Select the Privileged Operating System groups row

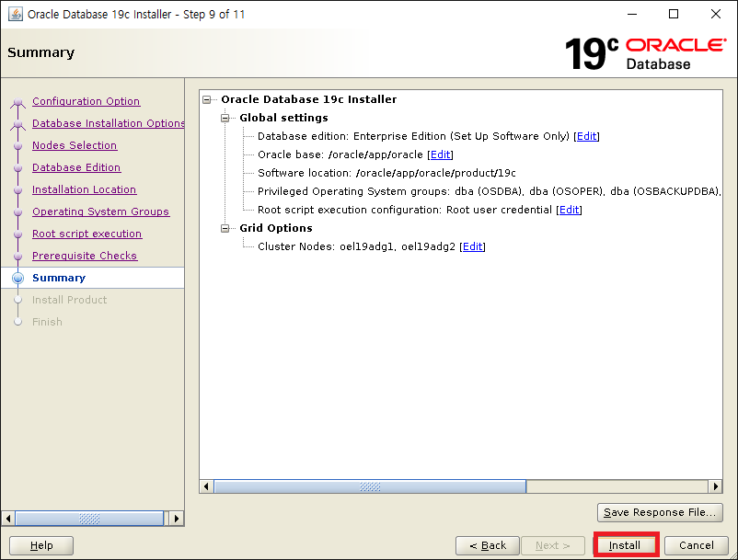pos(489,191)
